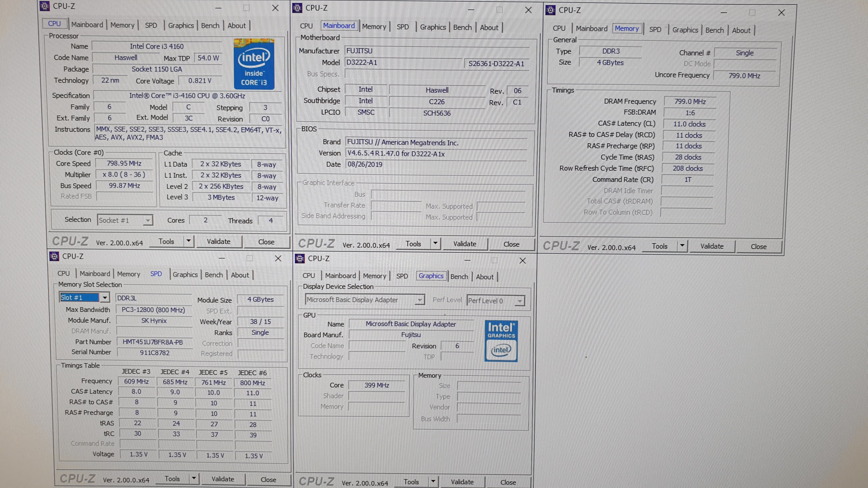Expand the Perf Level 0 dropdown
The image size is (868, 488).
tap(520, 301)
